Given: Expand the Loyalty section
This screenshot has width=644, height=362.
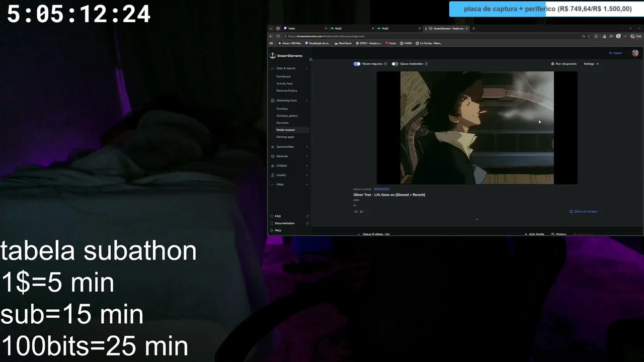Looking at the screenshot, I should coord(289,175).
